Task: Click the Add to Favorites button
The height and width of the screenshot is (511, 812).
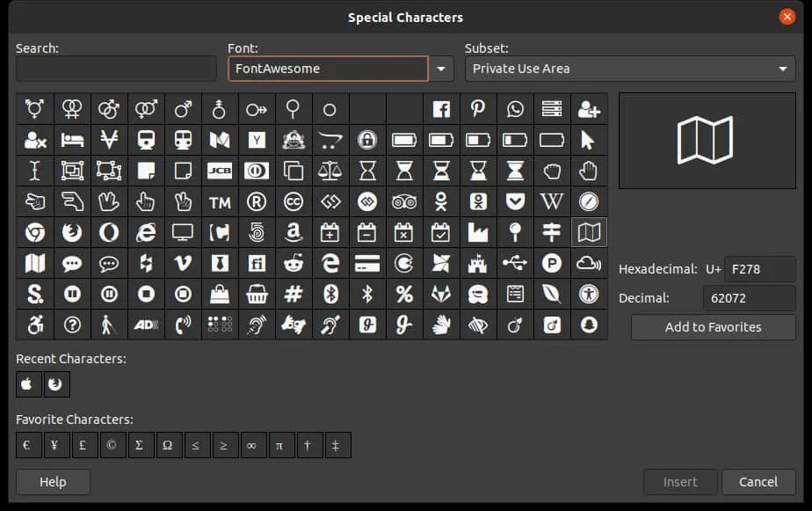Action: pyautogui.click(x=713, y=327)
